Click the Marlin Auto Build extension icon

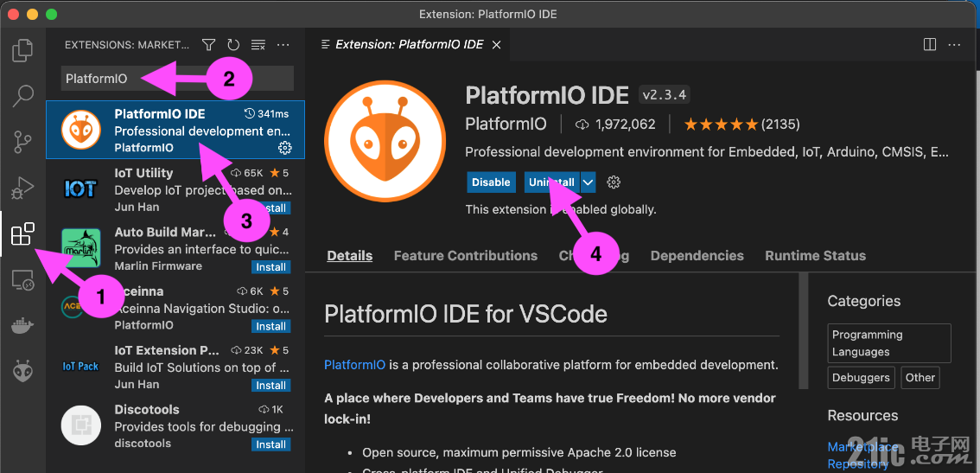pyautogui.click(x=80, y=248)
